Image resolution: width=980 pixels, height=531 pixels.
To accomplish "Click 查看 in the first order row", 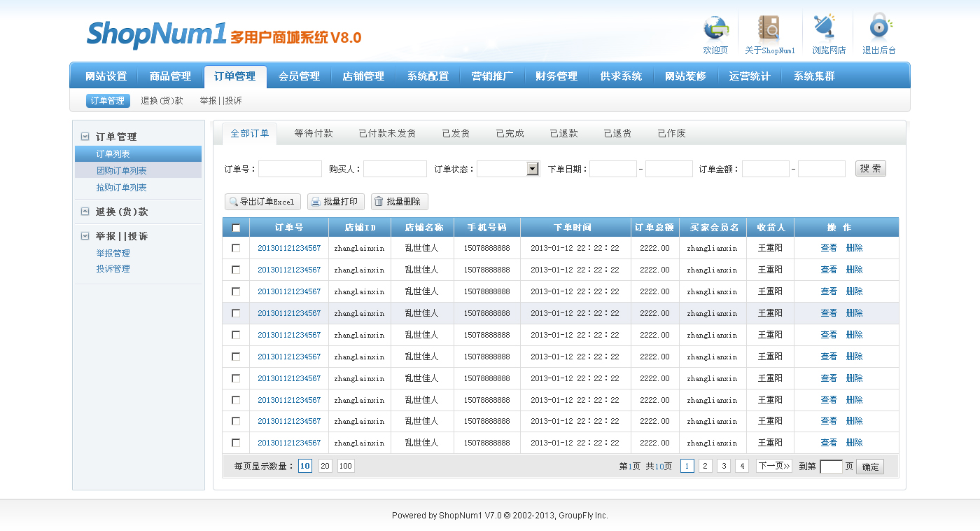I will click(x=829, y=248).
